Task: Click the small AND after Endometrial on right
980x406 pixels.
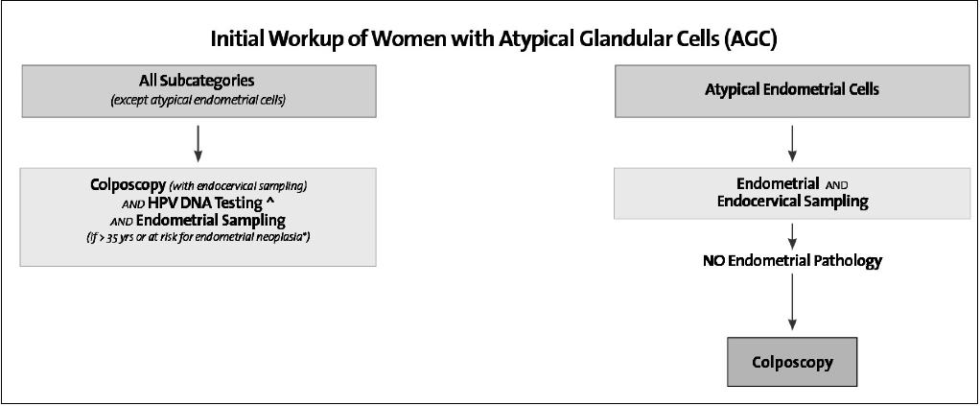Action: (836, 185)
